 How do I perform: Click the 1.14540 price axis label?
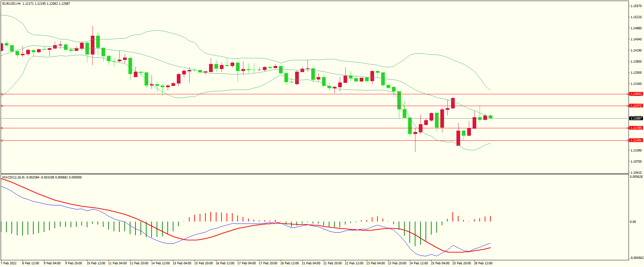(636, 39)
